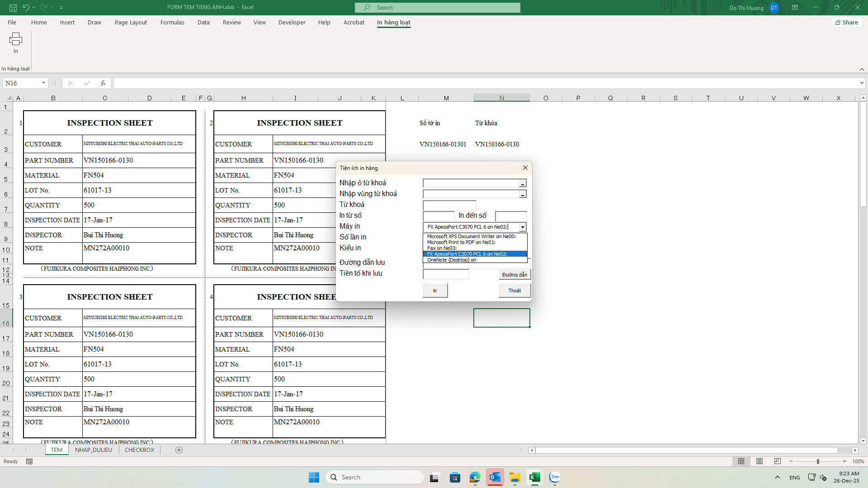The height and width of the screenshot is (488, 868).
Task: Open the Name Box dropdown arrow
Action: pos(43,83)
